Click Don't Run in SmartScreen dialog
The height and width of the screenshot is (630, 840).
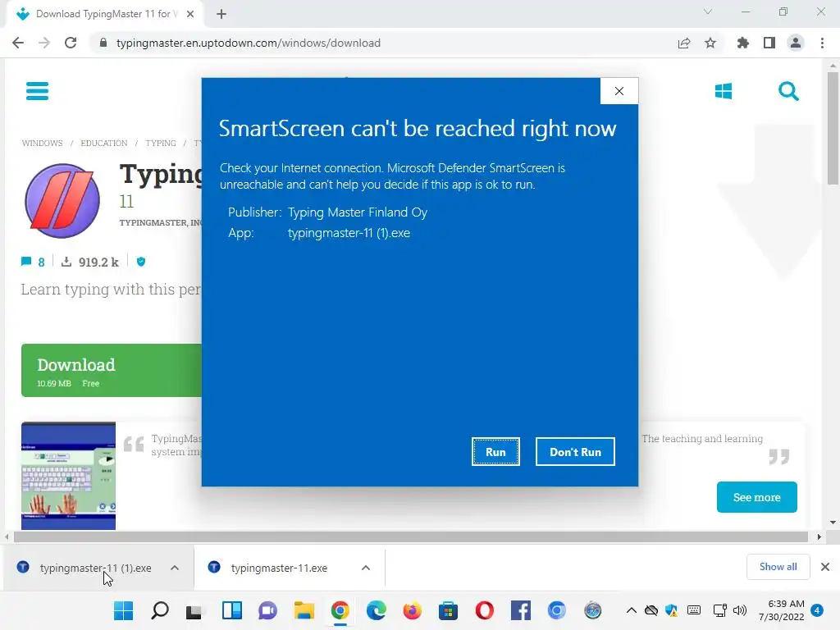(575, 452)
